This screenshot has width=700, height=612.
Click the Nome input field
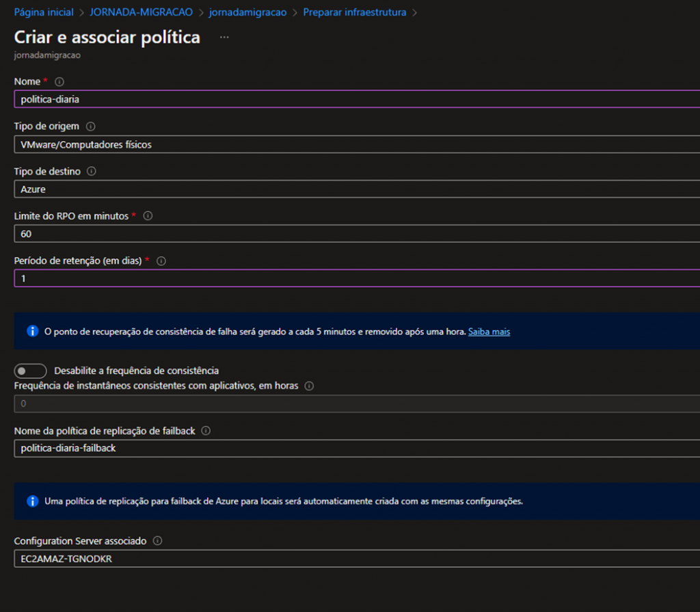355,99
